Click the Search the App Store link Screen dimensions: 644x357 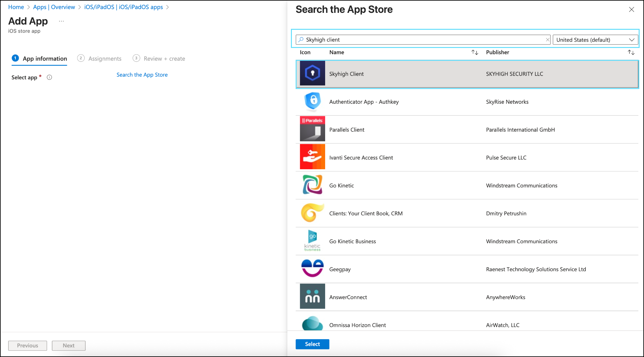(142, 75)
